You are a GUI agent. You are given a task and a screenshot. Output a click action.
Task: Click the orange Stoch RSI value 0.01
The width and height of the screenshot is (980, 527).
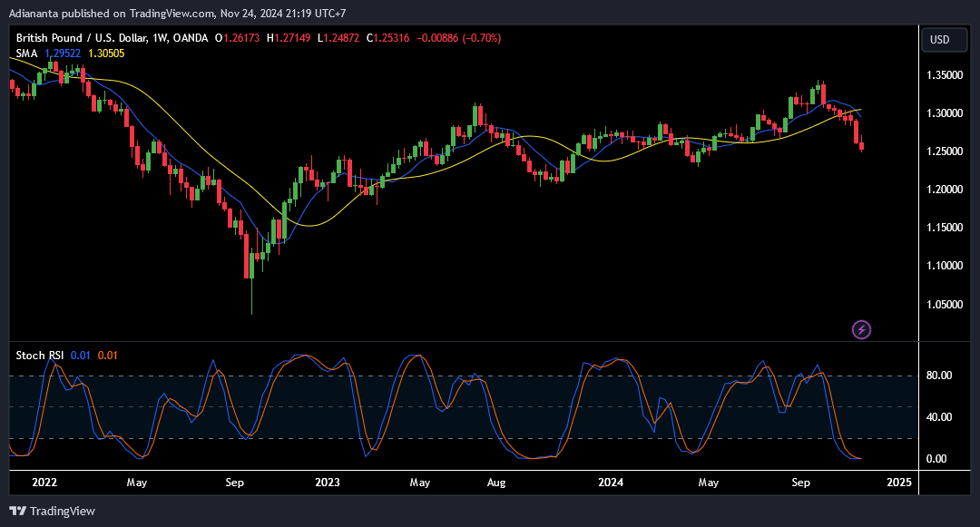[x=107, y=356]
